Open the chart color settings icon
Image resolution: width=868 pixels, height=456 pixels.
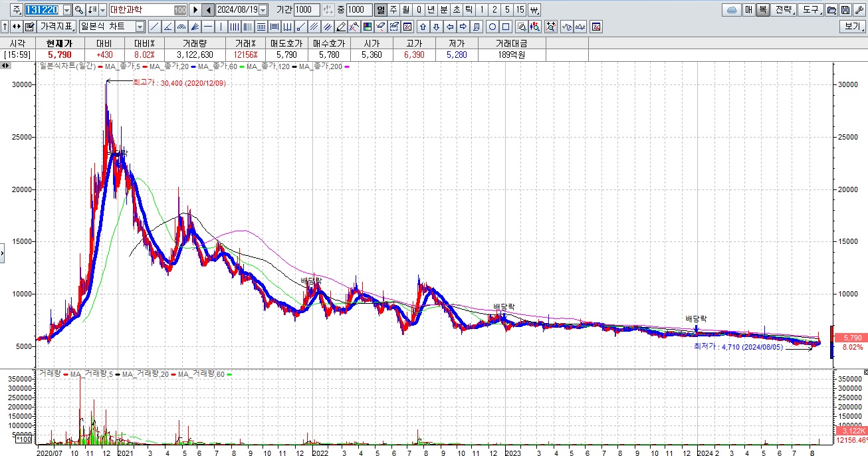point(368,27)
